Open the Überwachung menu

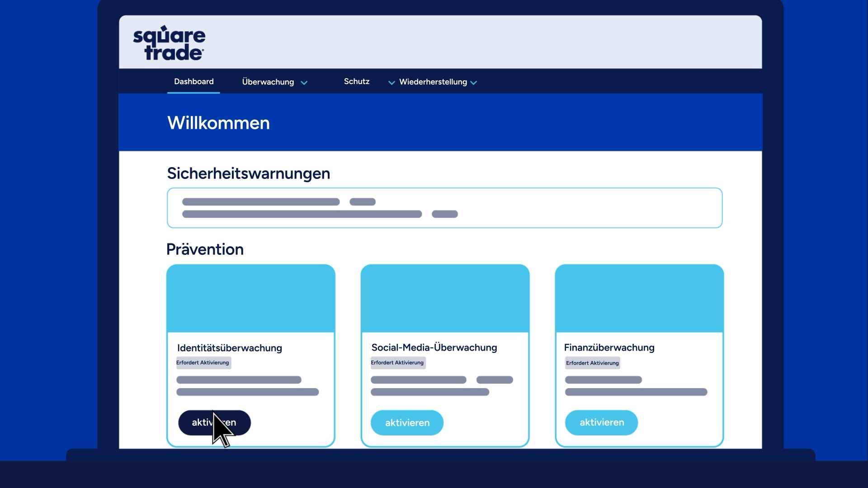coord(268,82)
